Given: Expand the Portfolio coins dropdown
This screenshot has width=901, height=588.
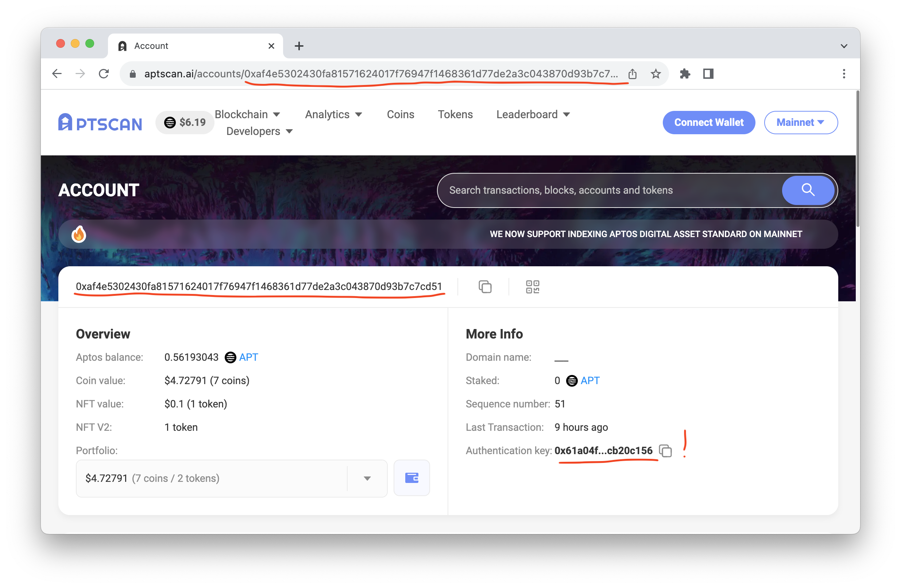Looking at the screenshot, I should (367, 478).
